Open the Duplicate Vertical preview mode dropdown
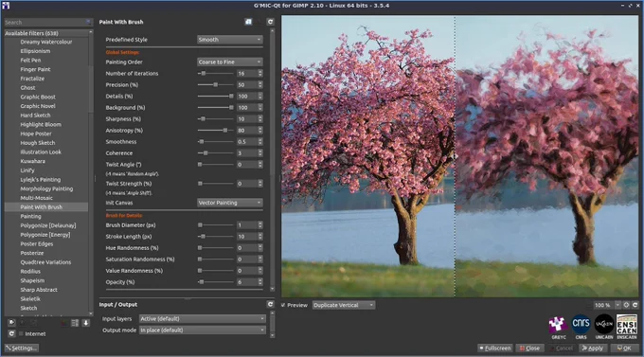This screenshot has height=357, width=644. point(344,305)
